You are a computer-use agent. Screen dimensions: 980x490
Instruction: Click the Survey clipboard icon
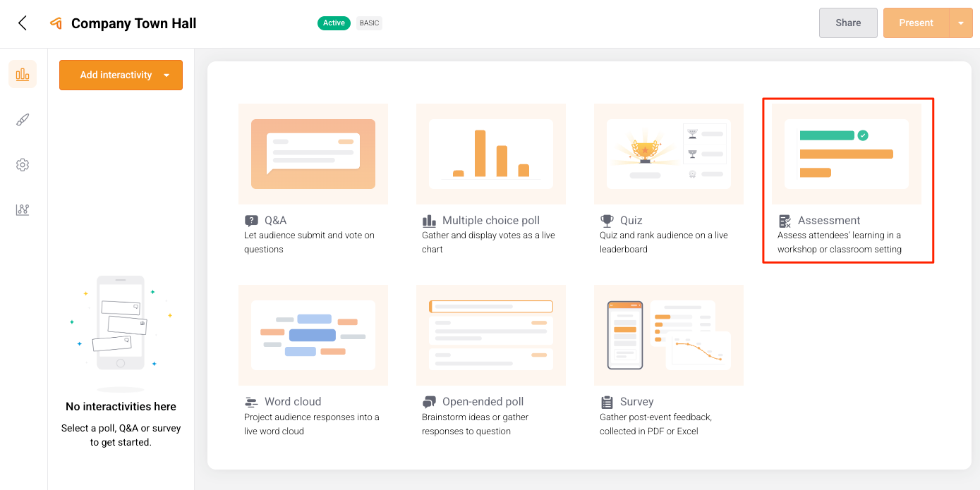[607, 402]
